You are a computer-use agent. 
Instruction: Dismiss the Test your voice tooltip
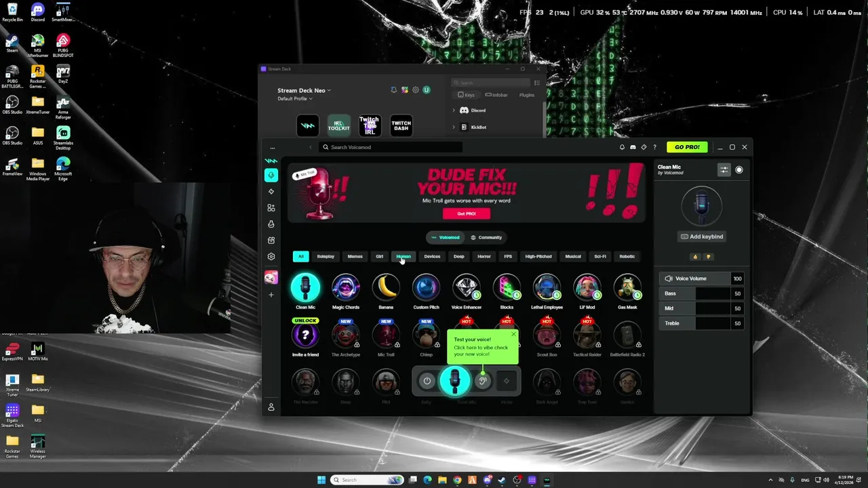coord(513,334)
